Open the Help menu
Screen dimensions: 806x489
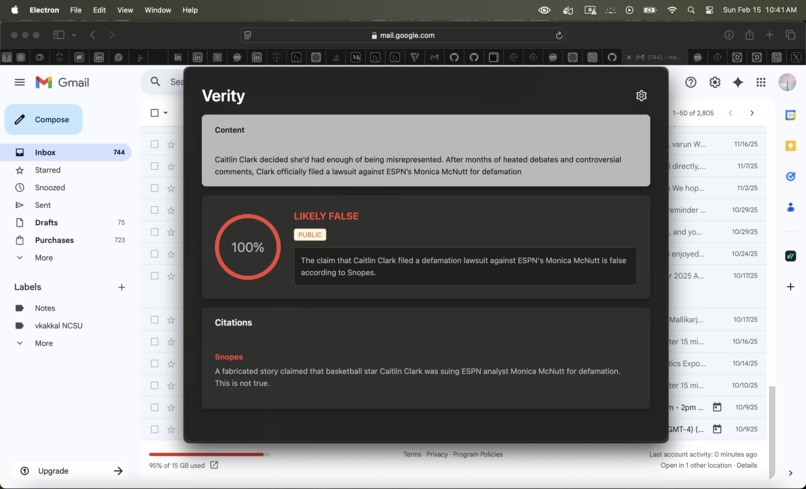[x=190, y=10]
